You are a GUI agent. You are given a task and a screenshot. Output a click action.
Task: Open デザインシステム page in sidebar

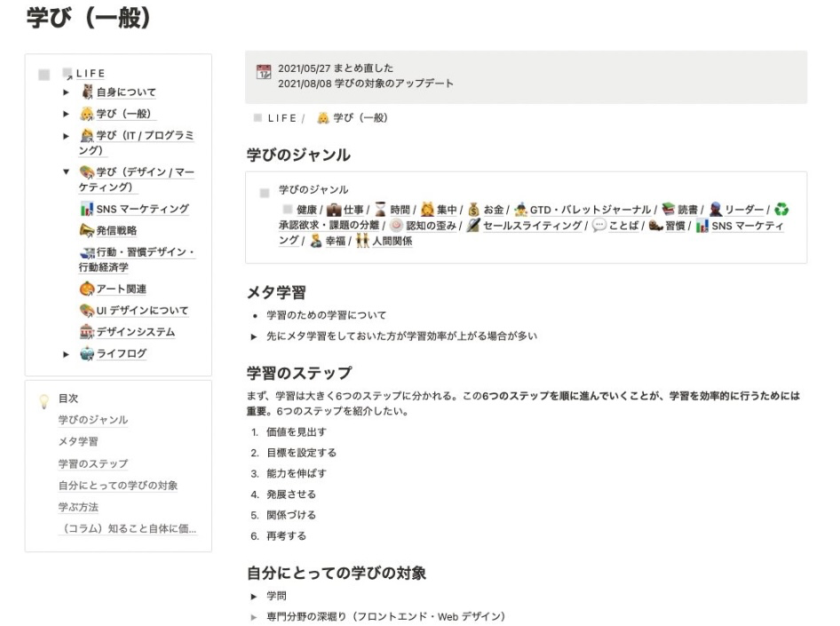click(136, 332)
